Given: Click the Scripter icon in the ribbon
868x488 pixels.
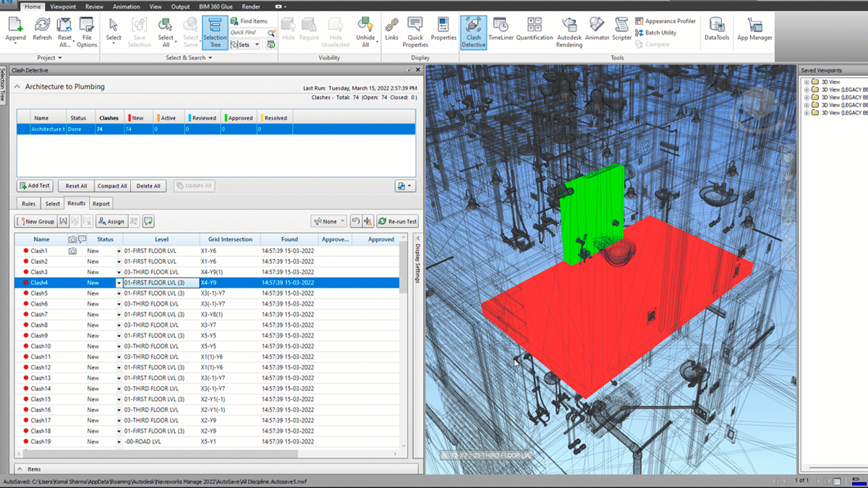Looking at the screenshot, I should point(621,30).
